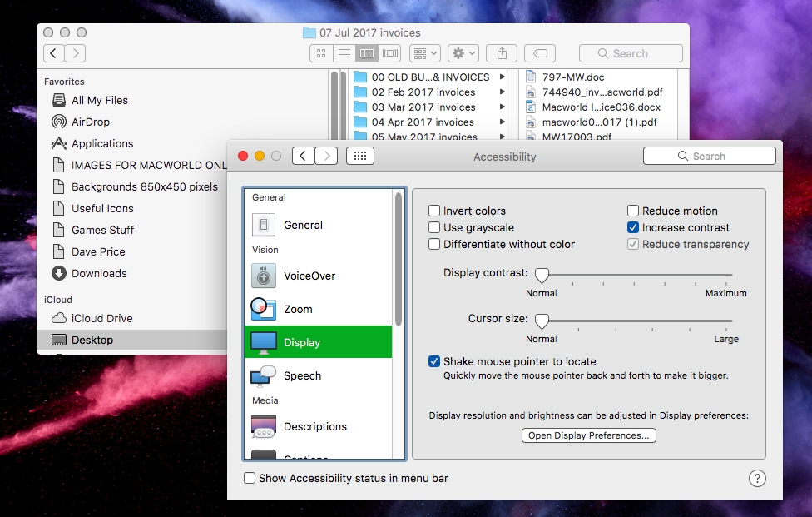Click the Accessibility search field
The image size is (812, 517).
point(709,156)
